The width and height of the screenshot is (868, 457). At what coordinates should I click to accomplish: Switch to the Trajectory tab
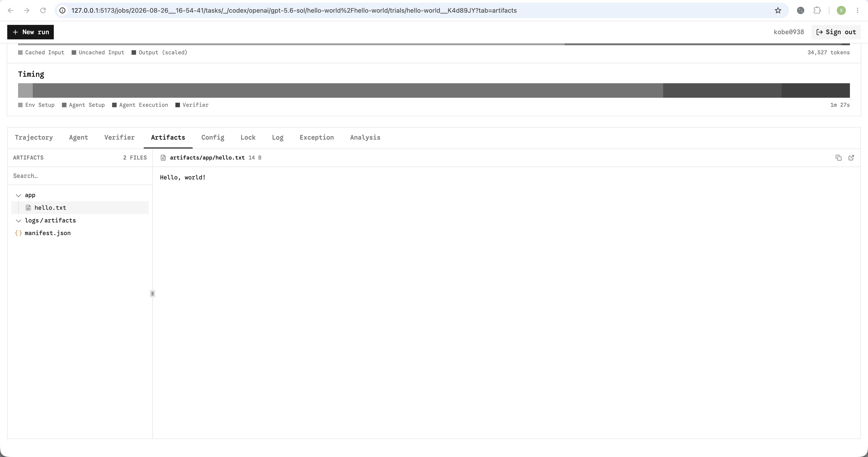point(34,138)
